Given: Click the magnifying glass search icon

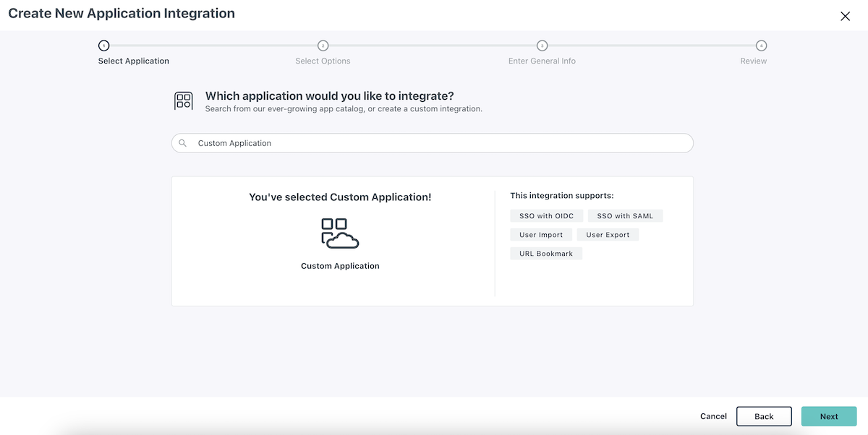Looking at the screenshot, I should pyautogui.click(x=183, y=143).
